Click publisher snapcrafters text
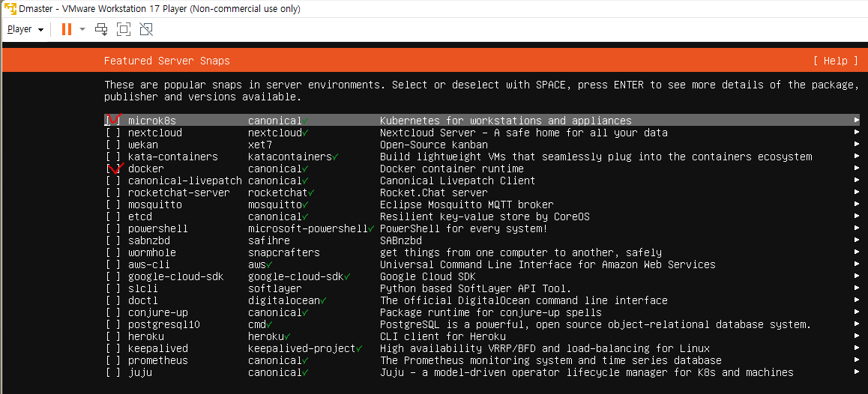Viewport: 868px width, 394px height. click(284, 252)
